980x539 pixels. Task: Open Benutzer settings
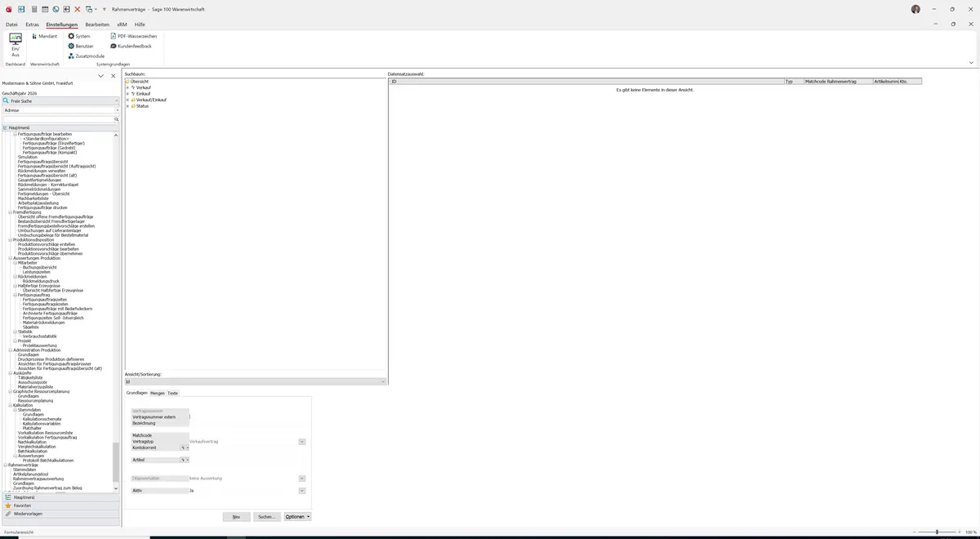pos(81,46)
